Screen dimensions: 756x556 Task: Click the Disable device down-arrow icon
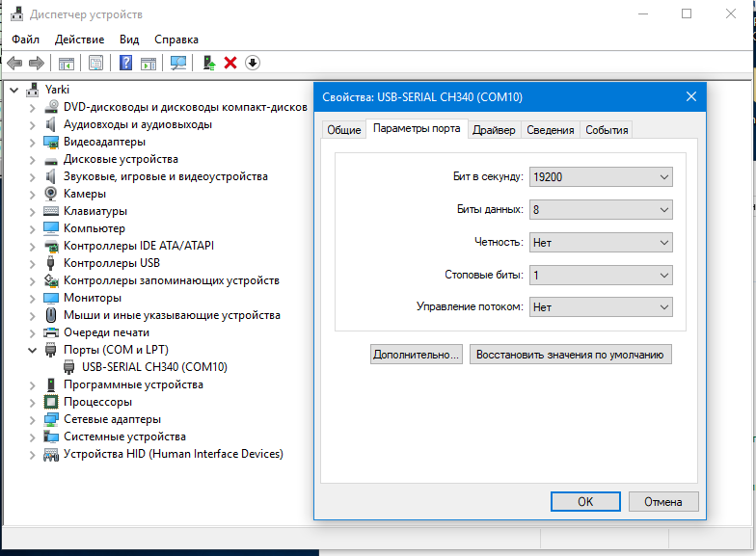click(x=253, y=63)
